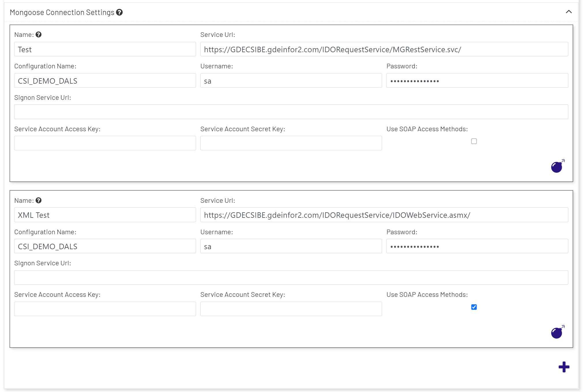Click help icon beside Mongoose Connection Settings
The image size is (583, 392).
click(x=119, y=12)
